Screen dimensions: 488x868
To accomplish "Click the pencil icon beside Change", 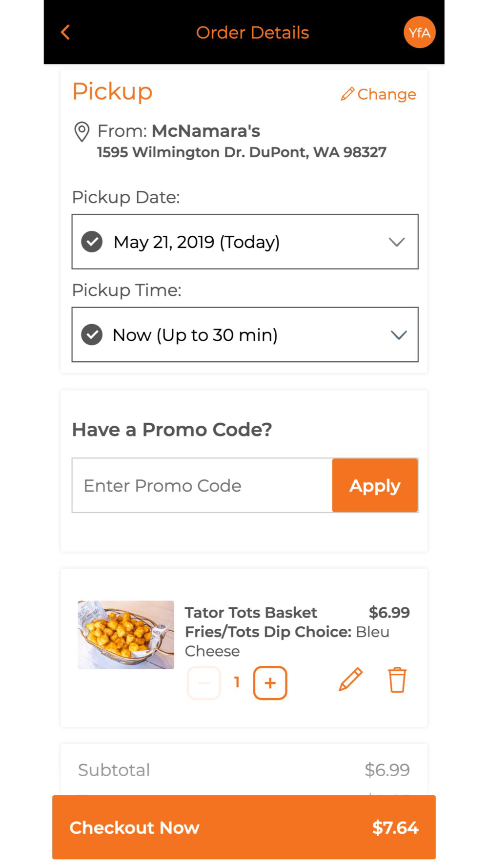I will (x=347, y=94).
